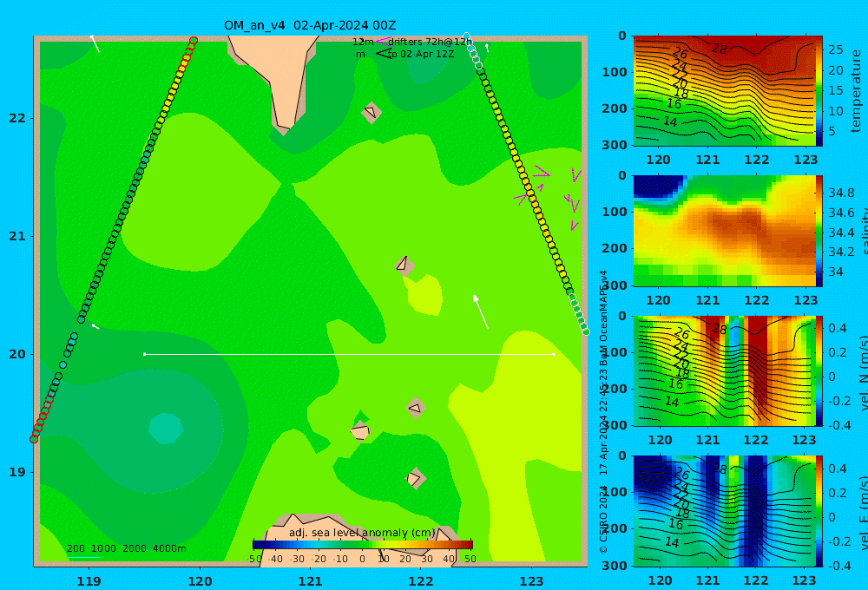868x590 pixels.
Task: Select the 'drifters 72h@12h' legend text
Action: click(x=431, y=42)
